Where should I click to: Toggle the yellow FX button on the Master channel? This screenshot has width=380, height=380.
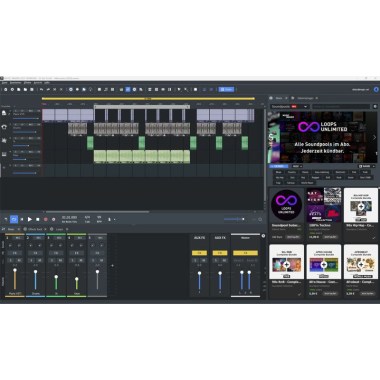245,253
